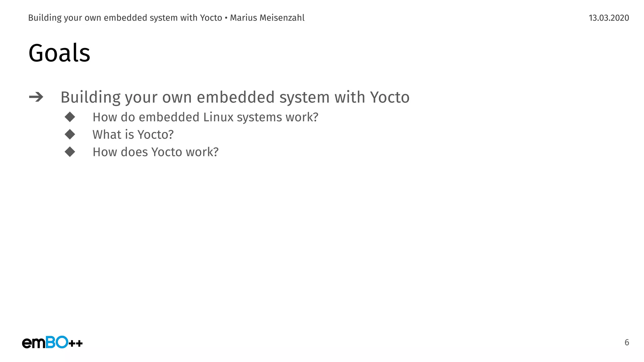Click the "What is Yocto?" sub-bullet text
The height and width of the screenshot is (362, 644).
(133, 134)
